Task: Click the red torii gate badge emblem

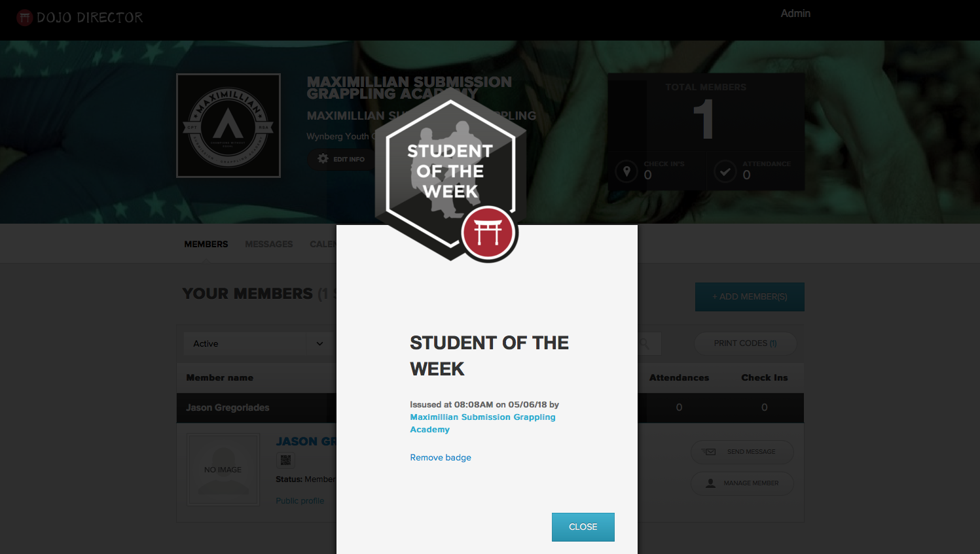Action: pos(489,233)
